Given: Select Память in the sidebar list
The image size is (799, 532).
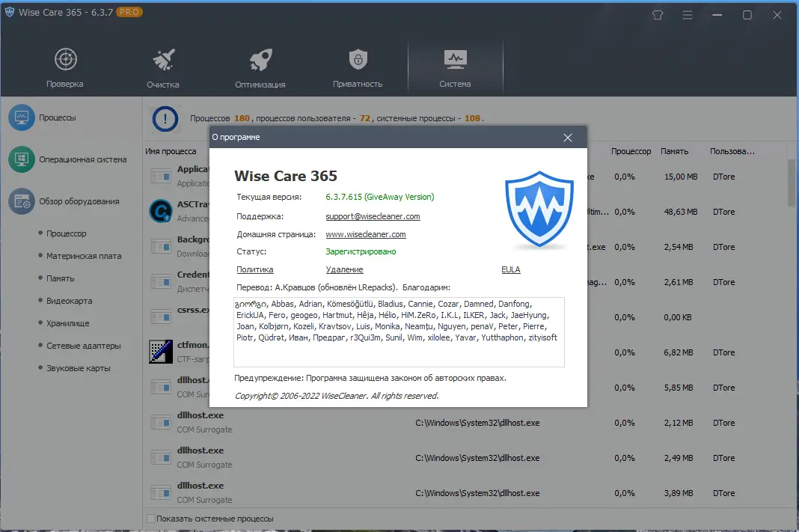Looking at the screenshot, I should (x=60, y=278).
